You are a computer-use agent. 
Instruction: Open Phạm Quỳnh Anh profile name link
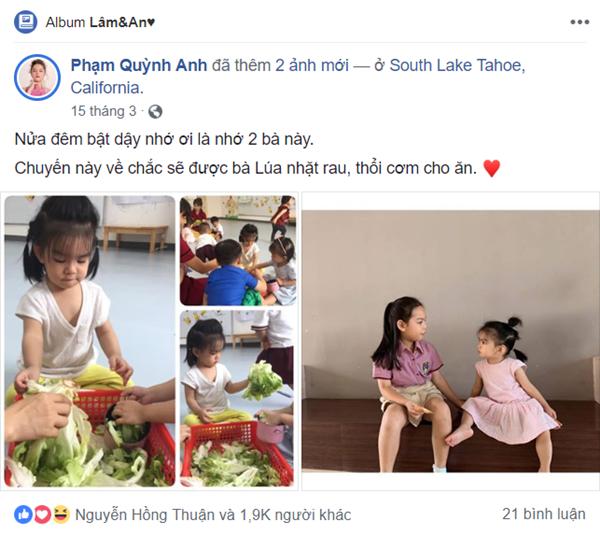click(x=139, y=65)
